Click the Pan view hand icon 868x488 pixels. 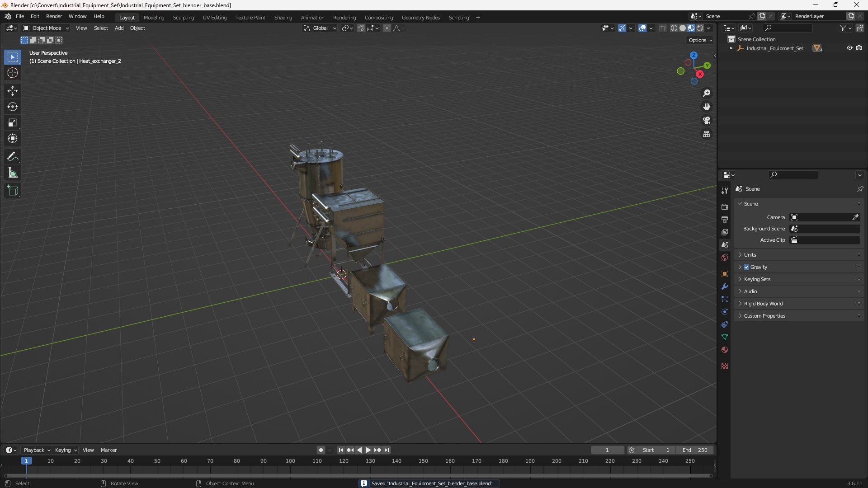pos(707,107)
